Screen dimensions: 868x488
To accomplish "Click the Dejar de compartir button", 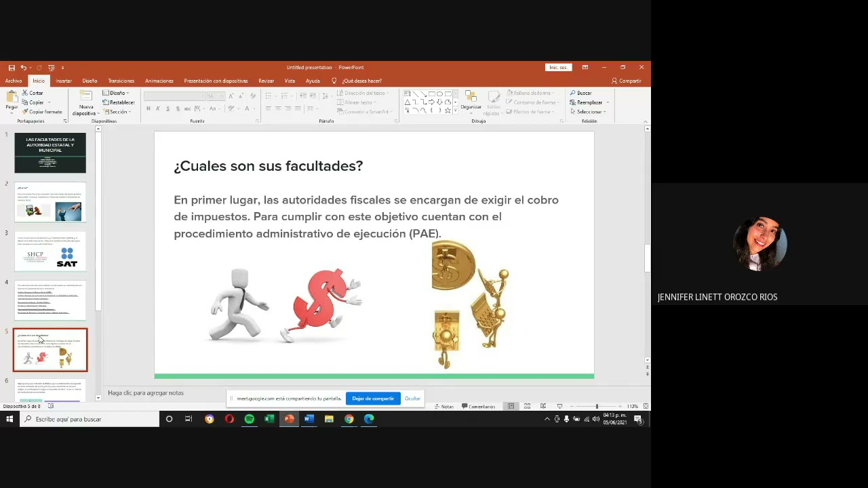I will (x=373, y=399).
